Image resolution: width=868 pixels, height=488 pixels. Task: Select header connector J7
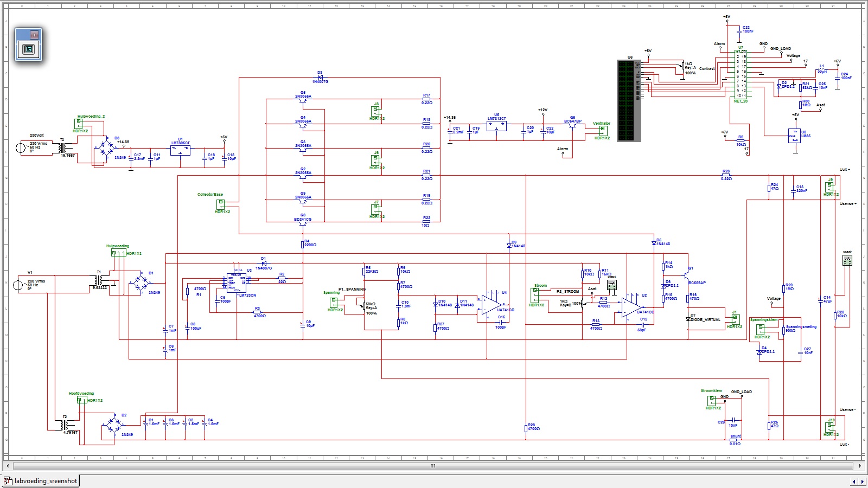coord(375,209)
